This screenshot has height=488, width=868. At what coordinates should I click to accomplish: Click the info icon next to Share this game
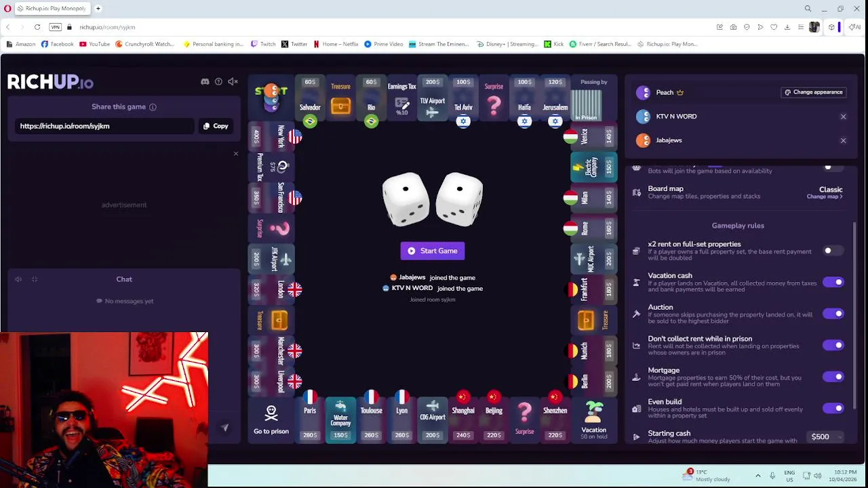click(x=153, y=107)
